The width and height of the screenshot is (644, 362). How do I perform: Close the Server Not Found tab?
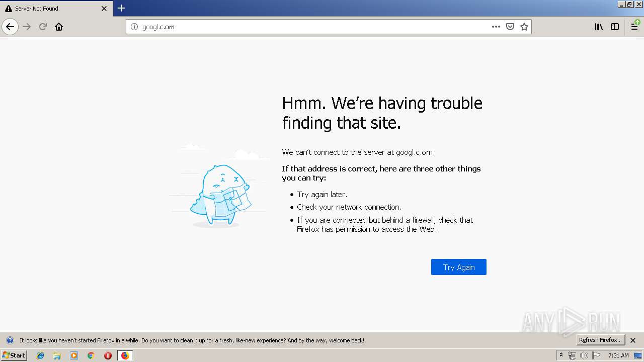point(104,9)
